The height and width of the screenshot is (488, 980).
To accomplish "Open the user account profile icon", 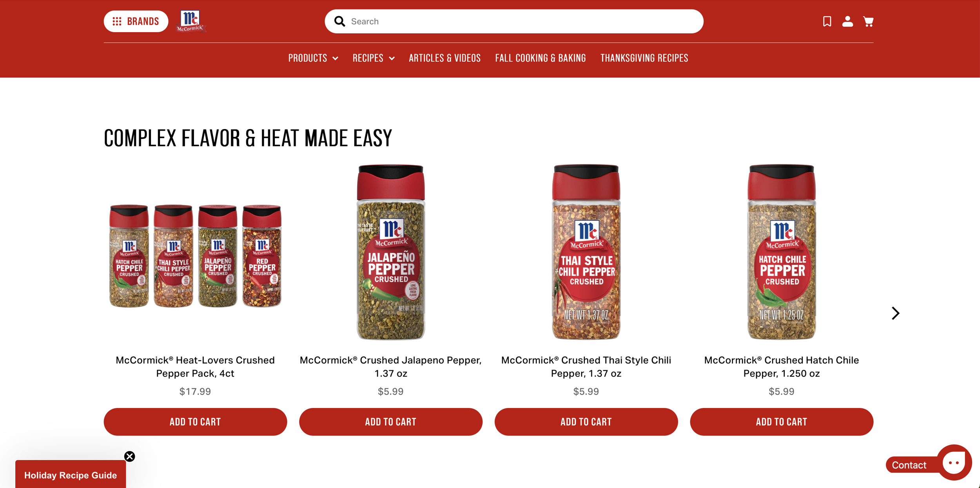I will tap(848, 21).
